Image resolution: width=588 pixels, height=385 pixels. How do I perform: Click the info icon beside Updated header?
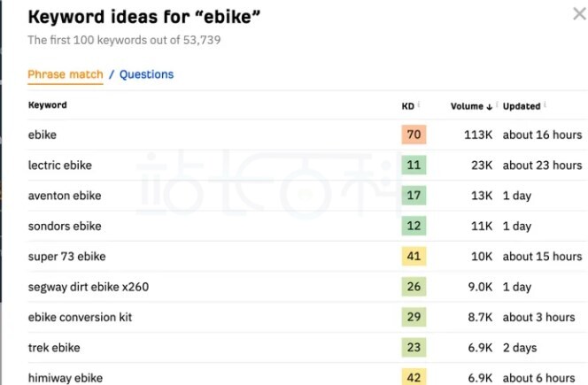click(545, 105)
